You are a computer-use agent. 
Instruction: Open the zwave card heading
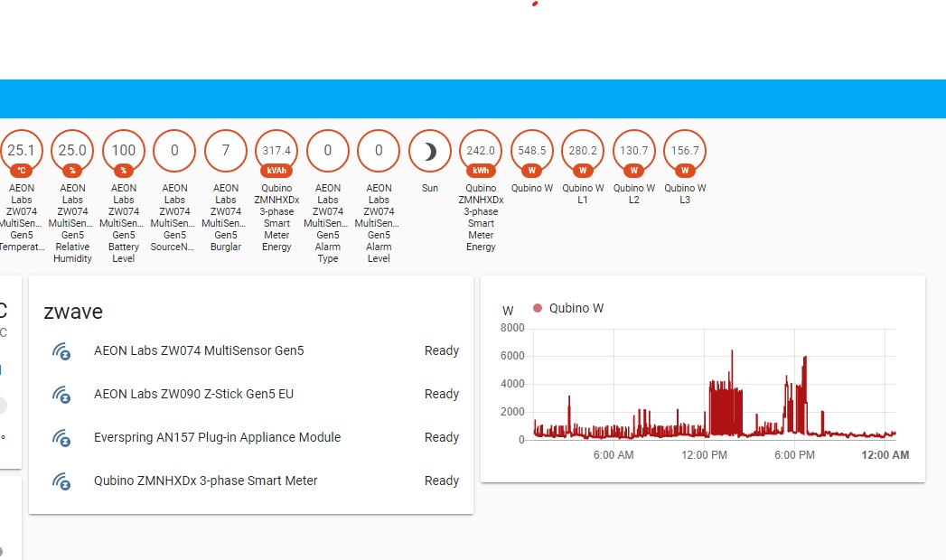(73, 312)
